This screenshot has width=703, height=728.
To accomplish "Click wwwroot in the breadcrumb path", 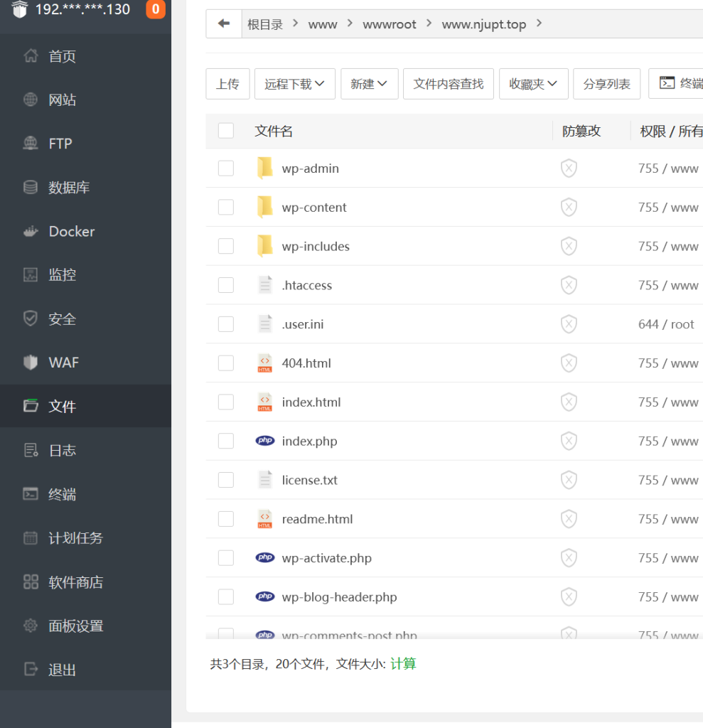I will (390, 24).
